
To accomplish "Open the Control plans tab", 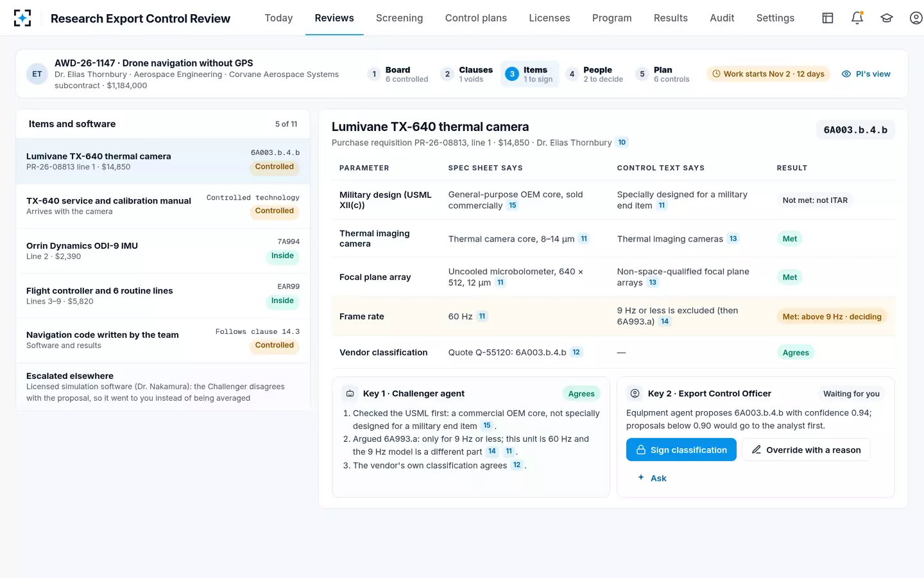I will pyautogui.click(x=475, y=18).
